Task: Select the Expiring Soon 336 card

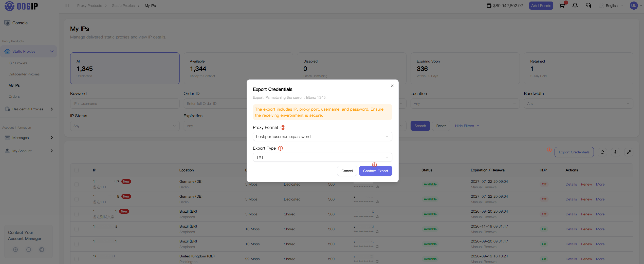Action: (465, 68)
